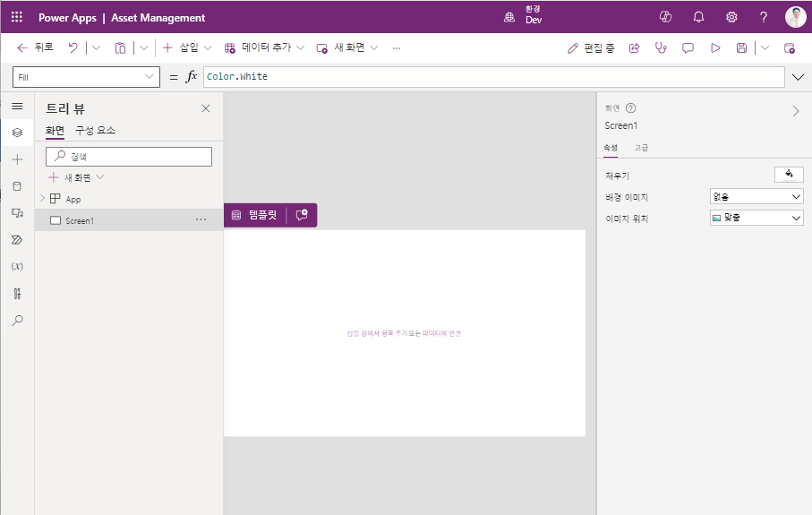Click the fx formula icon
The height and width of the screenshot is (515, 812).
(192, 76)
